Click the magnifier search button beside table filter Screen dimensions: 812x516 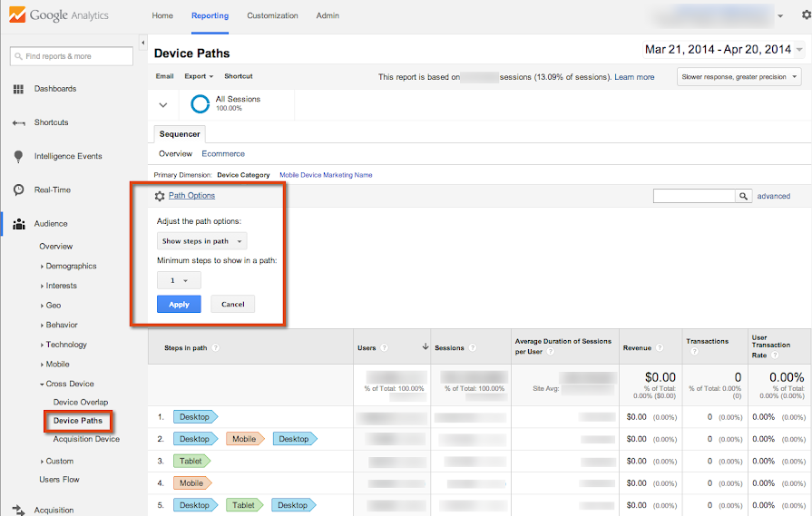tap(744, 196)
